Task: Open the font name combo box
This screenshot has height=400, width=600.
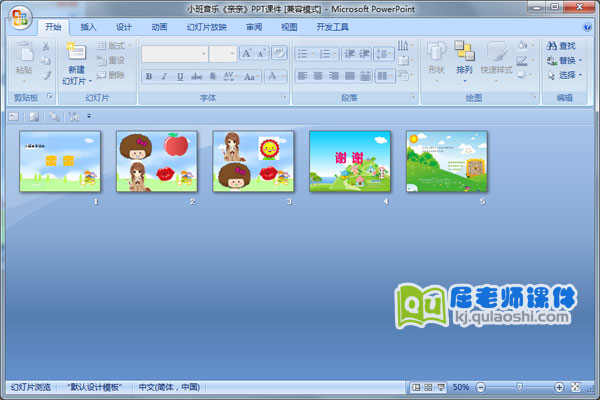Action: point(174,54)
